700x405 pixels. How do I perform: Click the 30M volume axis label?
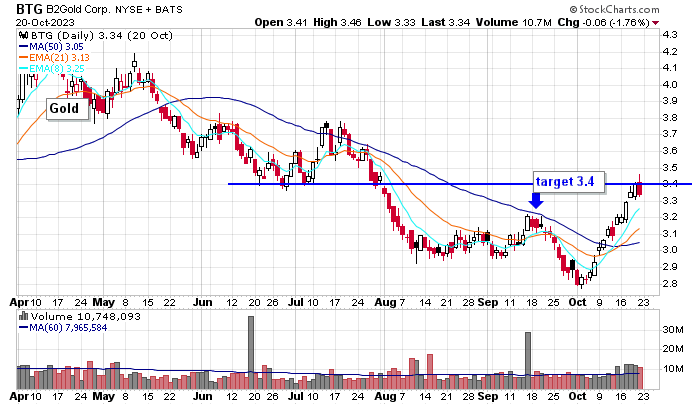673,330
